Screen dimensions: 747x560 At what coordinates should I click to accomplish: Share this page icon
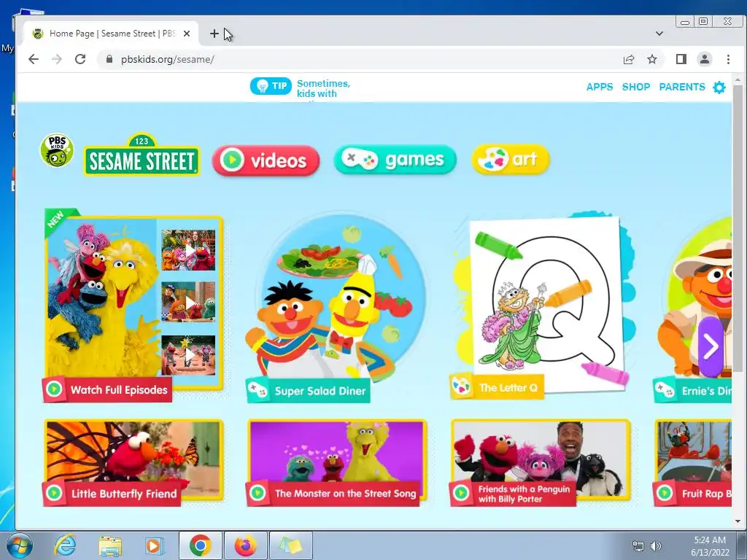[x=629, y=59]
